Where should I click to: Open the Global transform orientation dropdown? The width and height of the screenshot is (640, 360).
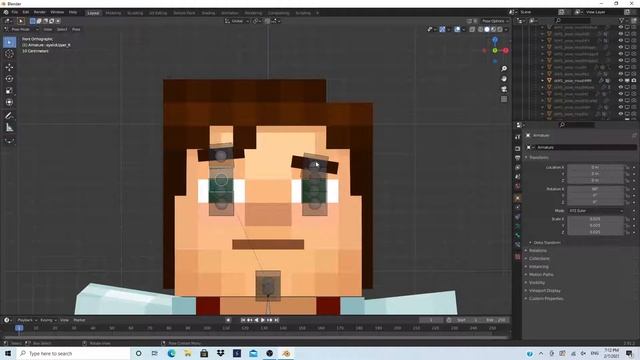(237, 21)
